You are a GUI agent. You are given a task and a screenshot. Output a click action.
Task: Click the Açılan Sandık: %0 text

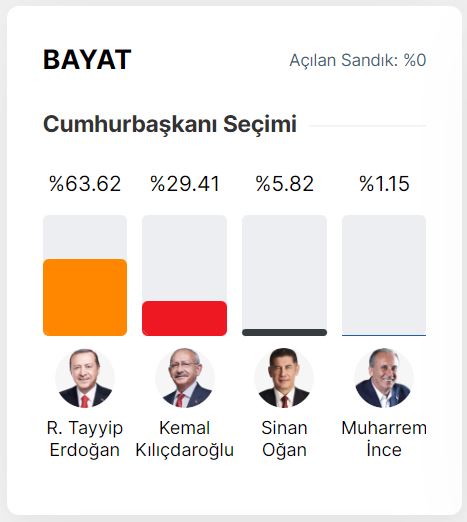(x=358, y=60)
